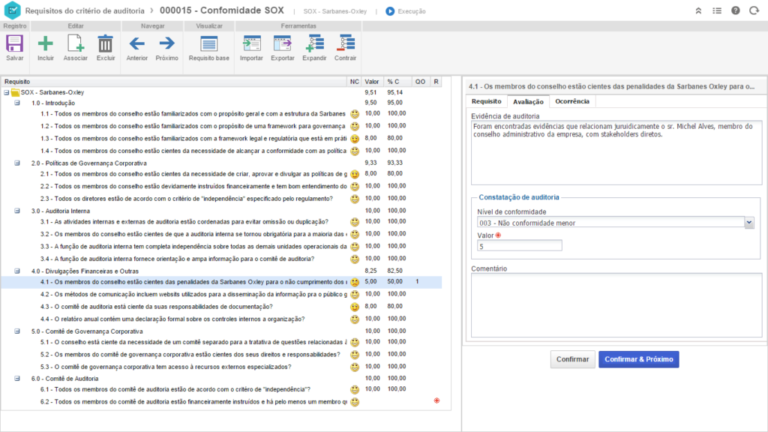The height and width of the screenshot is (432, 768).
Task: Switch to the Ocorrência tab
Action: [x=572, y=102]
